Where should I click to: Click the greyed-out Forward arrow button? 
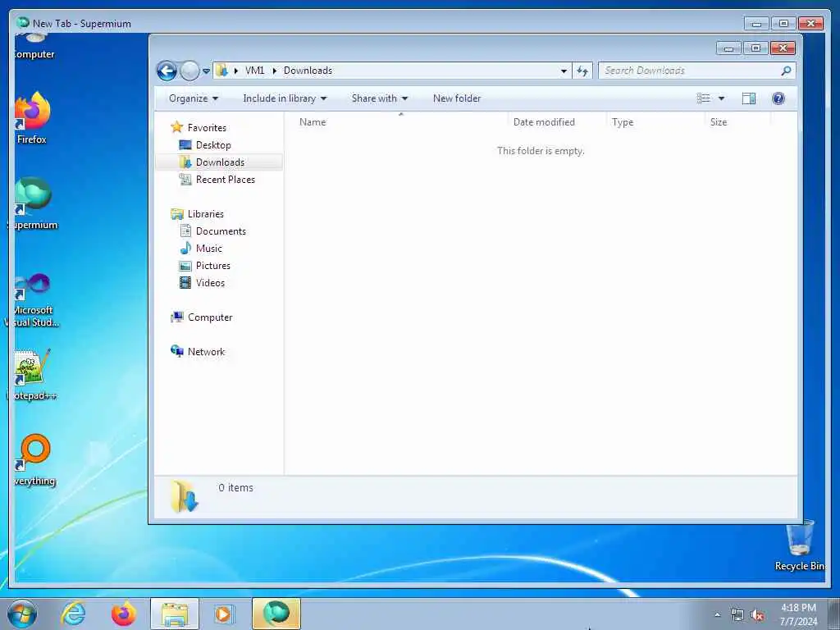189,71
